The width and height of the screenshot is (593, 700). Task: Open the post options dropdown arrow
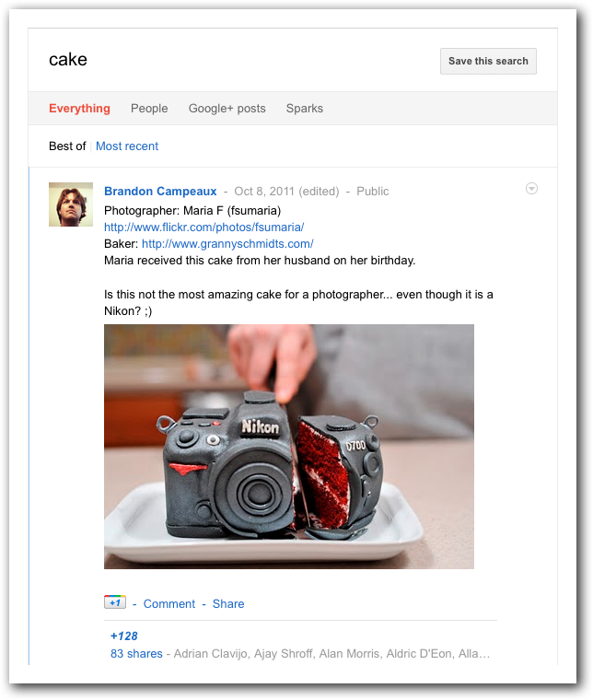click(x=531, y=189)
